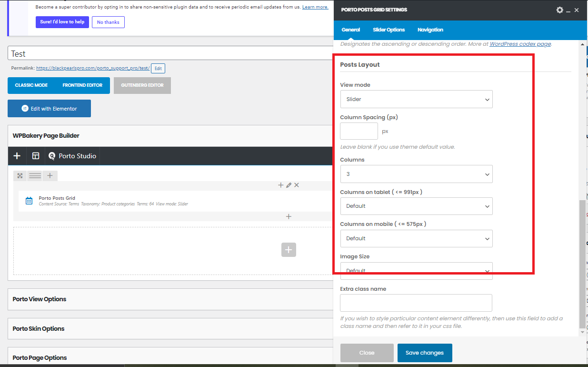Image resolution: width=588 pixels, height=367 pixels.
Task: Open the Templates icon in WPBakery toolbar
Action: (x=36, y=156)
